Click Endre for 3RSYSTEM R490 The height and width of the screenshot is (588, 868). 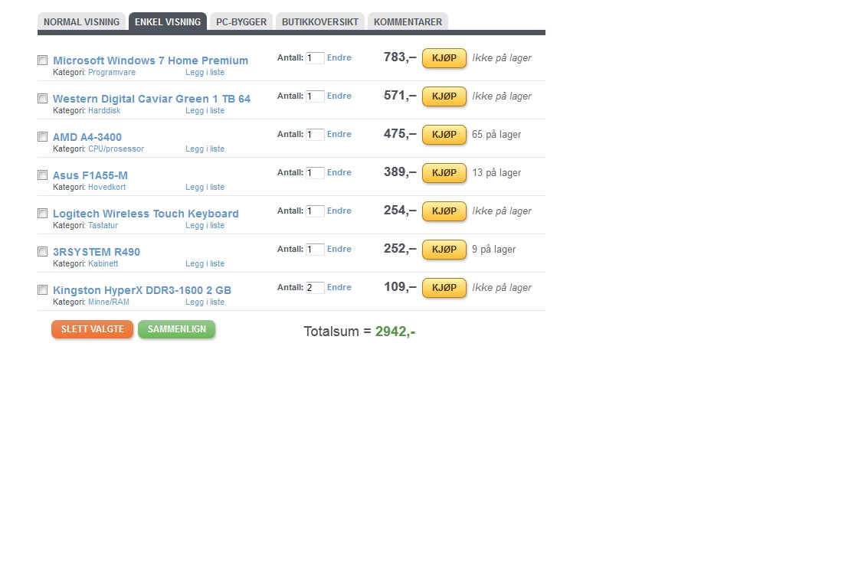pyautogui.click(x=339, y=249)
